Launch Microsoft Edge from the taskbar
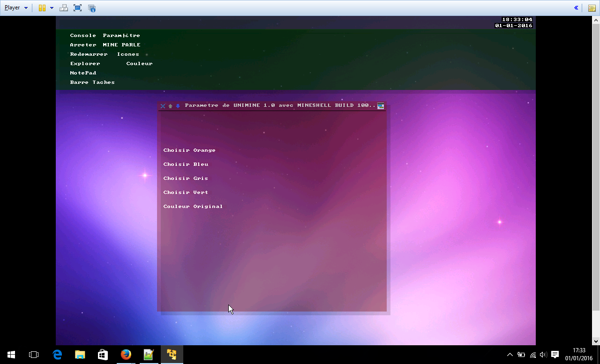Image resolution: width=600 pixels, height=364 pixels. click(x=57, y=355)
